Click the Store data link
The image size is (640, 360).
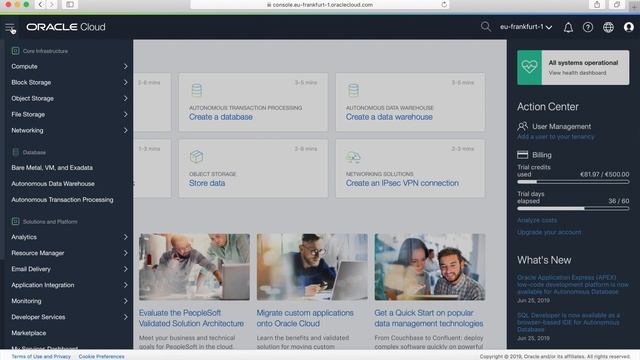tap(207, 183)
